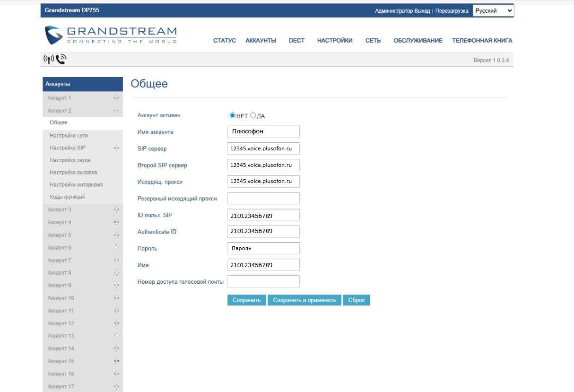Viewport: 574px width, 392px height.
Task: Expand Аккаунт 5 plus icon
Action: 116,235
